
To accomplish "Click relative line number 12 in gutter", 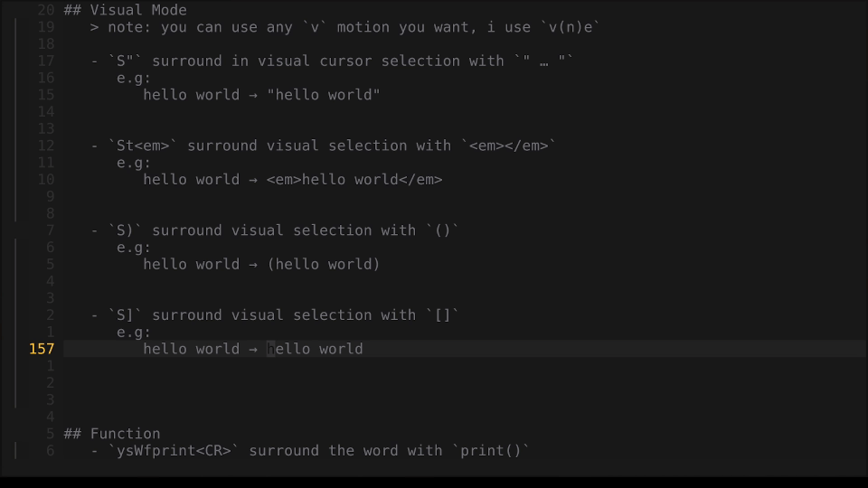I will (46, 145).
